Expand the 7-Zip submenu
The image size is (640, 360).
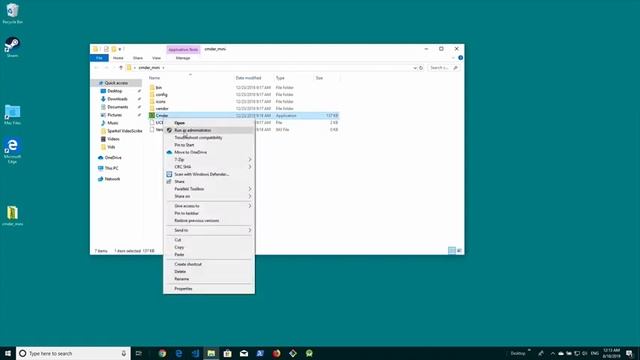(x=209, y=160)
